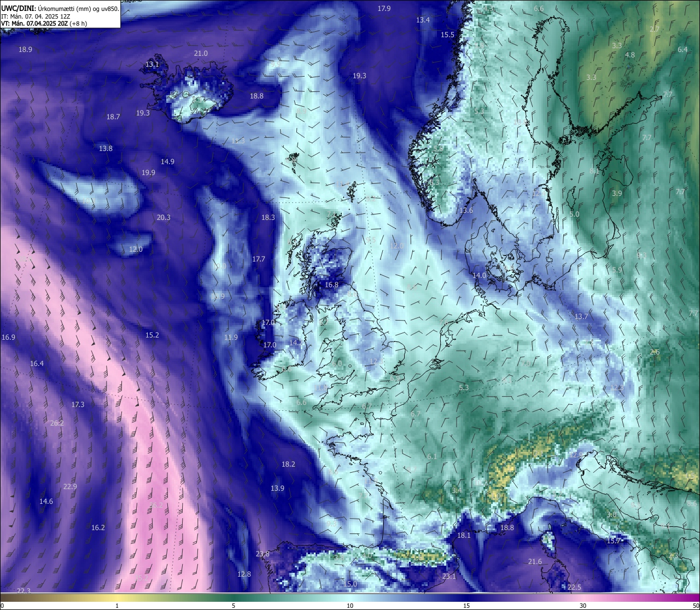700x610 pixels.
Task: Click the 16.2 value in the lower left
Action: click(x=98, y=527)
